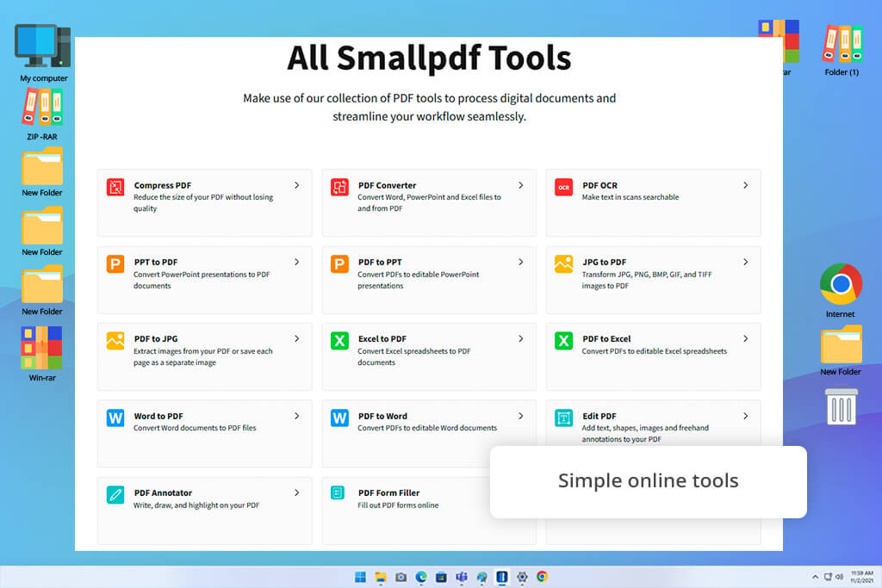Screen dimensions: 882x588
Task: Click 'Convert Word documents to PDF files' text
Action: 195,428
